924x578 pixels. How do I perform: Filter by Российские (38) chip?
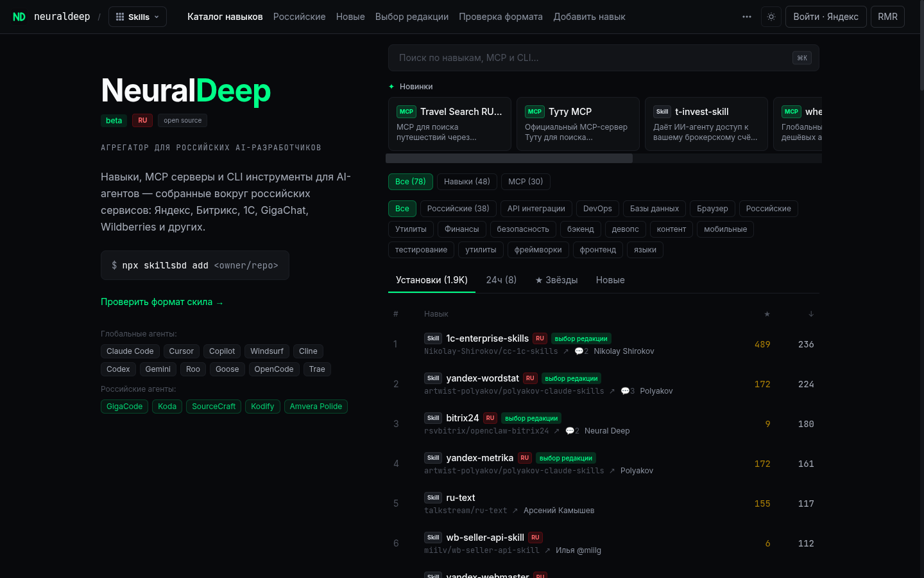[x=458, y=209]
